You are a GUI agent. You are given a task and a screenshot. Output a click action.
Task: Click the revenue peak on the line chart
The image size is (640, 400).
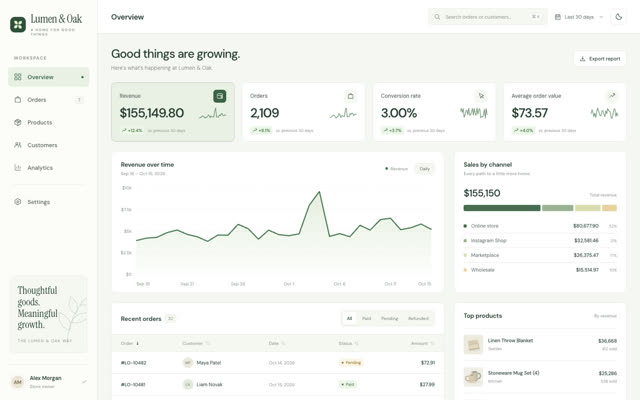319,192
